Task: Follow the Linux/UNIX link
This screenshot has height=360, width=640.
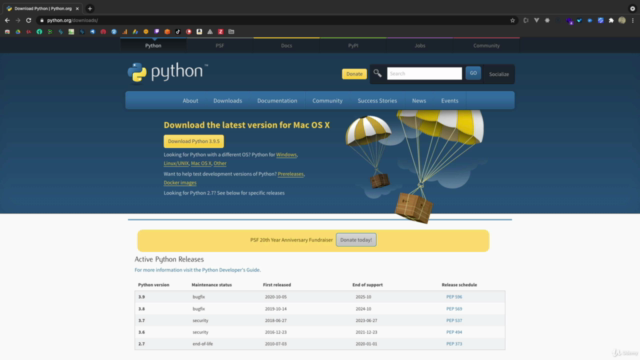Action: 176,163
